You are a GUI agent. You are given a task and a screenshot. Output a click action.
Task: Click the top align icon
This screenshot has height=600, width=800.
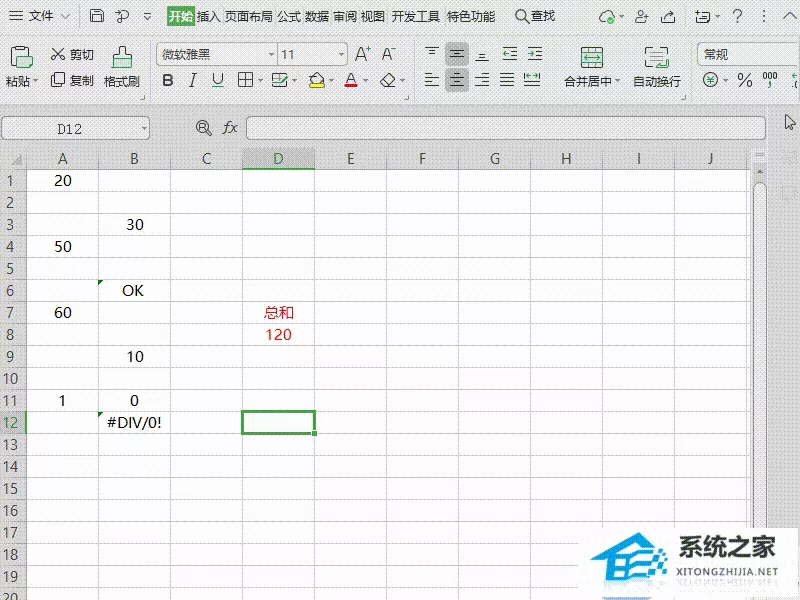432,54
